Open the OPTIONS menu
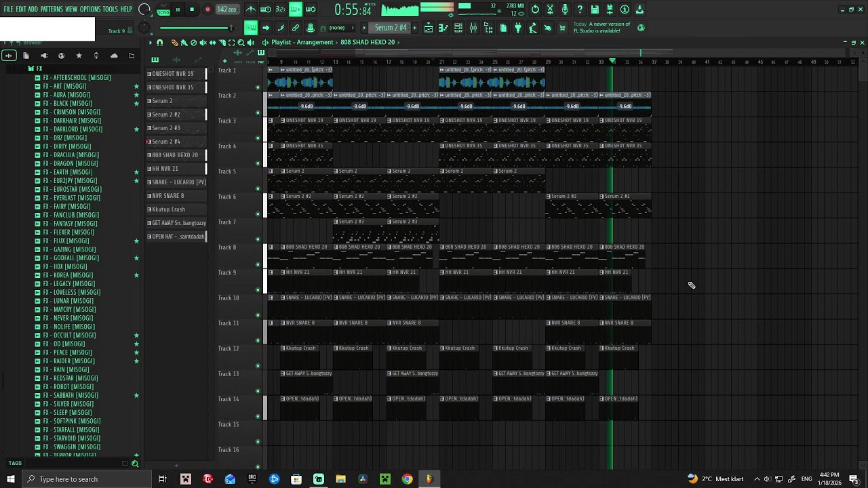 (90, 9)
